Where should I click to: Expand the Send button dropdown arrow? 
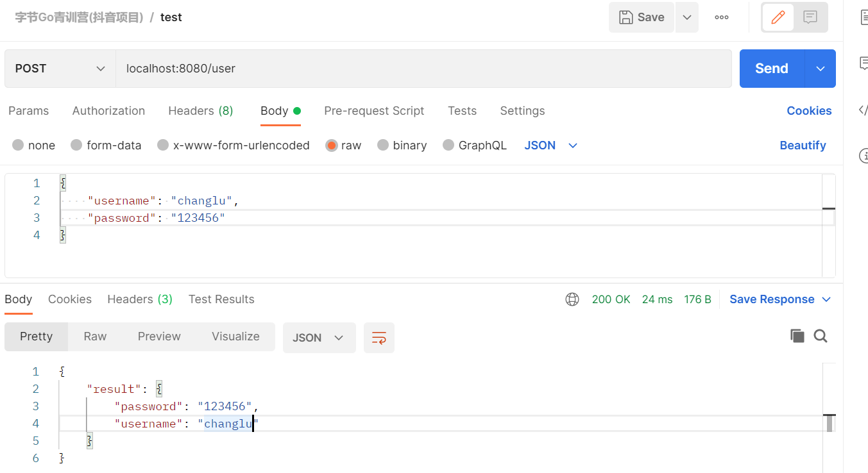coord(821,69)
